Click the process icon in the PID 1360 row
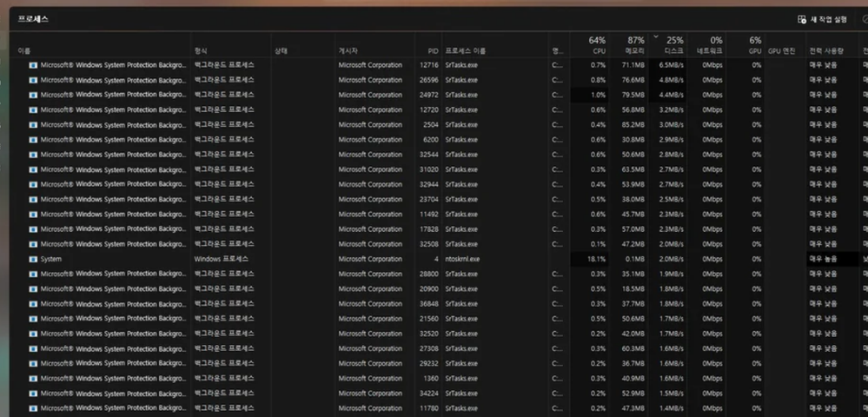Screen dimensions: 868x417 [33, 379]
